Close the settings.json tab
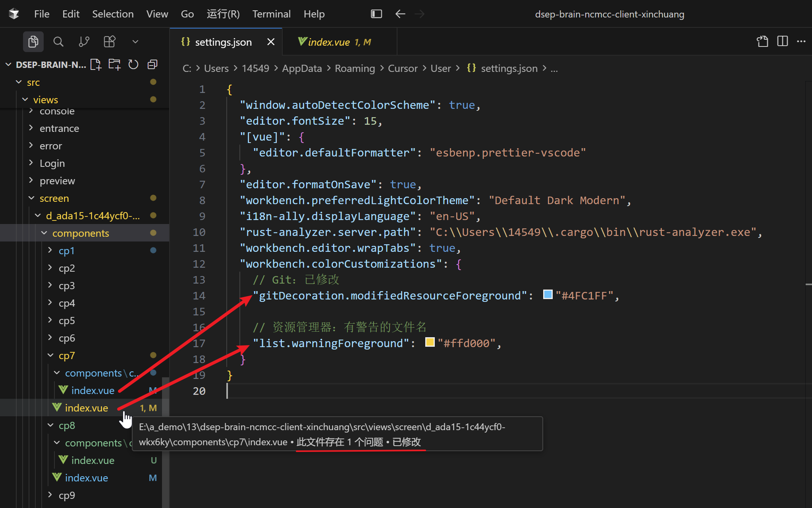Image resolution: width=812 pixels, height=508 pixels. [x=271, y=42]
